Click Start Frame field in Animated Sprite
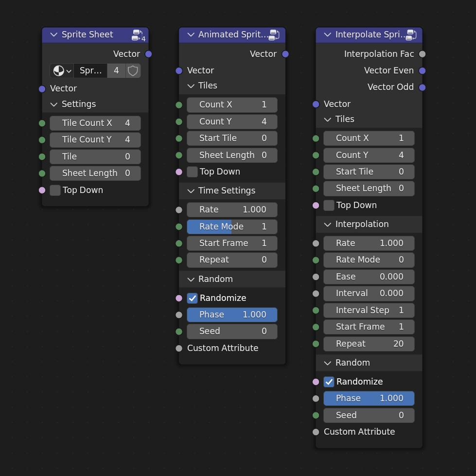 232,244
